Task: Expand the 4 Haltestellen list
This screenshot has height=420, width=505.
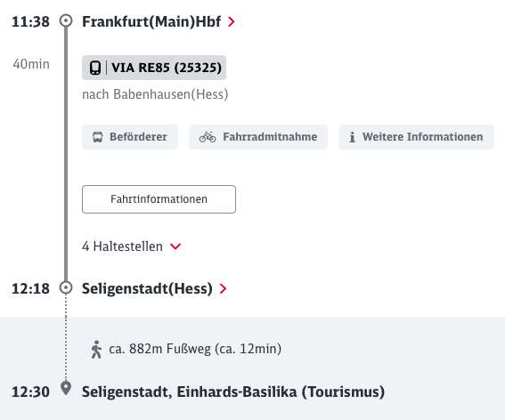Action: (x=132, y=246)
